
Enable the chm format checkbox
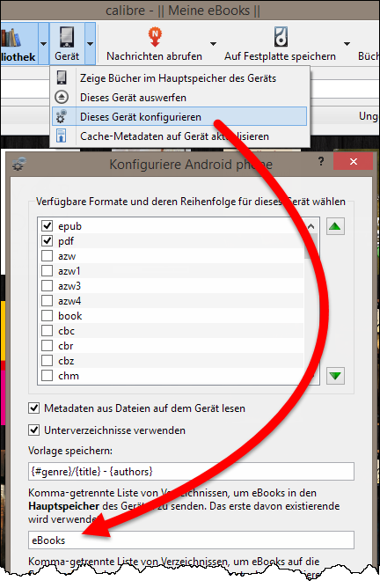coord(47,375)
